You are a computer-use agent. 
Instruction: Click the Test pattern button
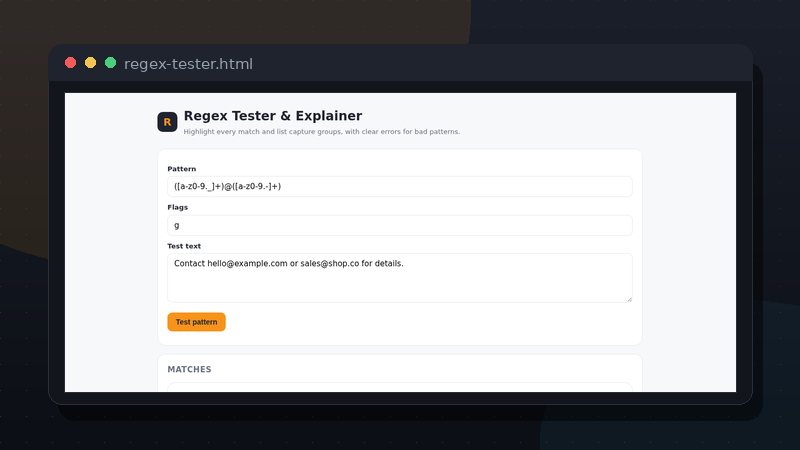[x=196, y=322]
